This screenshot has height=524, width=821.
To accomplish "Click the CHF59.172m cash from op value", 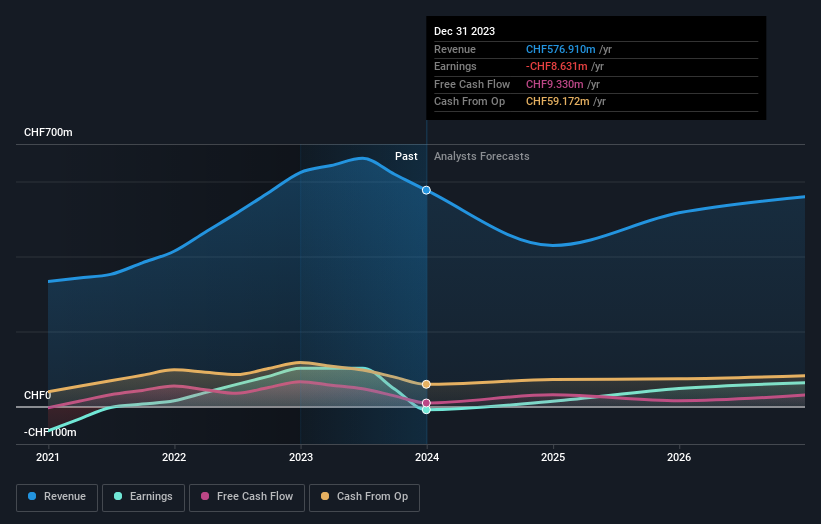I will tap(558, 102).
